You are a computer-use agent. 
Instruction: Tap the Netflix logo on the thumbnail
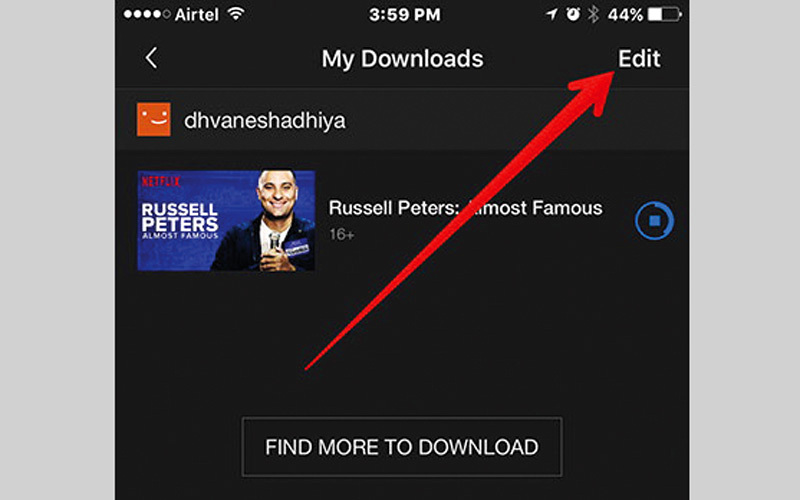[x=161, y=181]
